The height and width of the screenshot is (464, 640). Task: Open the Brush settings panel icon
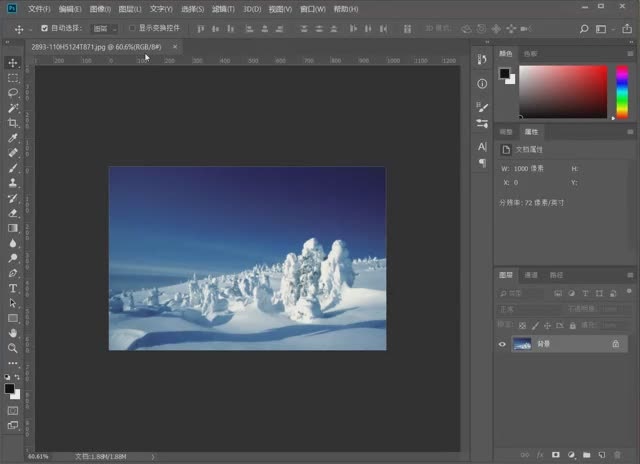coord(482,107)
